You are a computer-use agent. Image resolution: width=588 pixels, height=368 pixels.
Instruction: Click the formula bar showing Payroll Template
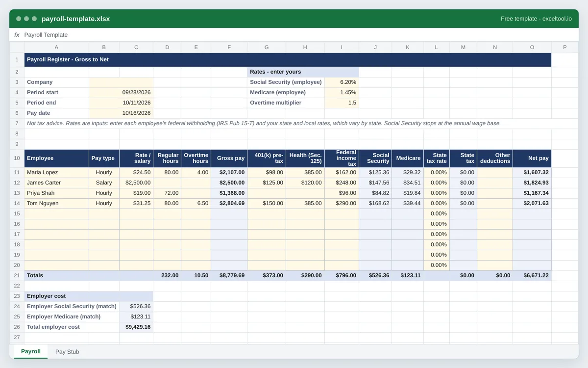click(294, 35)
